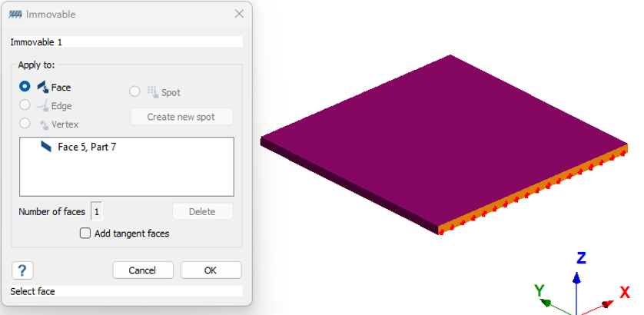Viewport: 644px width, 315px height.
Task: Click the orange immovable face of the plate
Action: 533,189
